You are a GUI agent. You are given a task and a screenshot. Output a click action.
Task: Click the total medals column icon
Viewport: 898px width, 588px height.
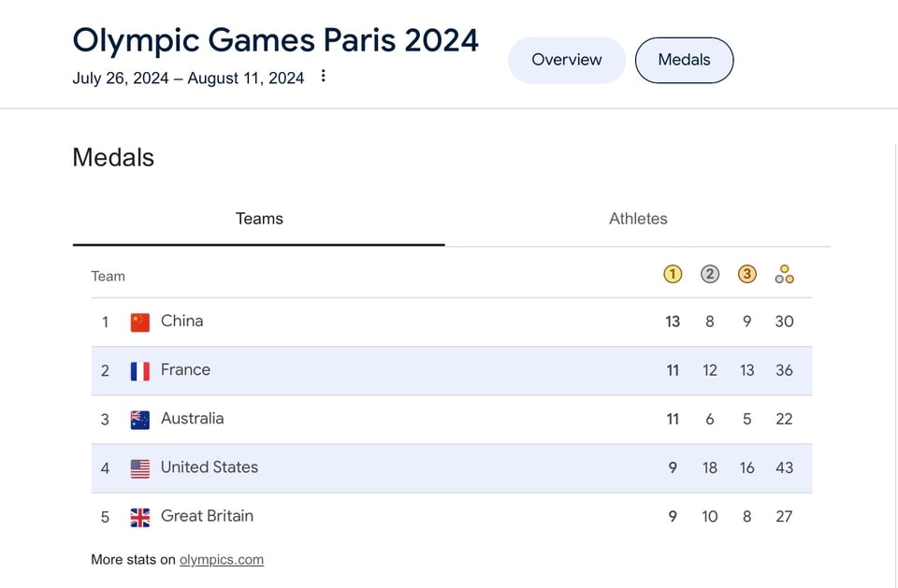784,275
